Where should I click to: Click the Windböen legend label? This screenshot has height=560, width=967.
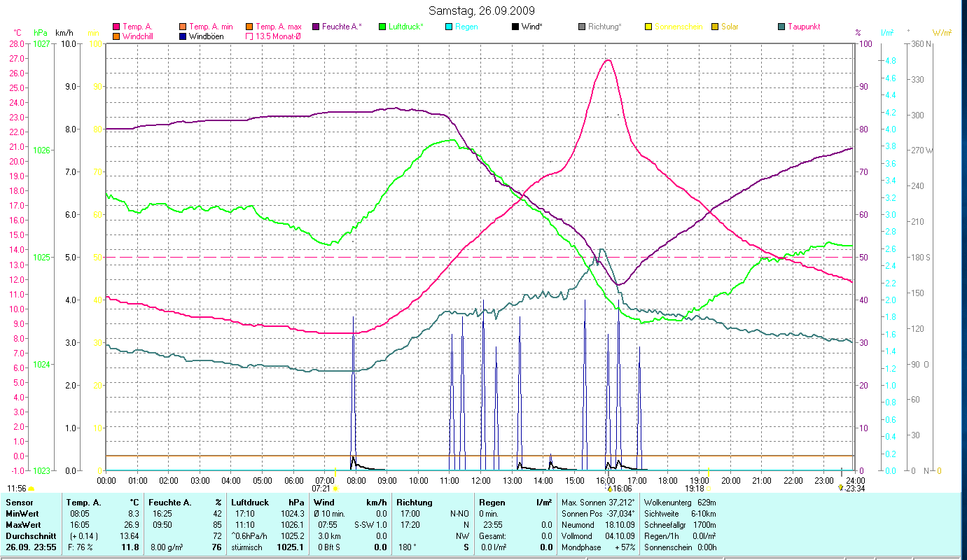point(207,36)
